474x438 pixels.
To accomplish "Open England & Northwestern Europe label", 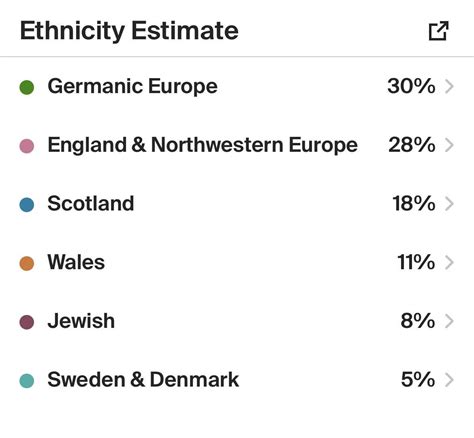I will (203, 145).
